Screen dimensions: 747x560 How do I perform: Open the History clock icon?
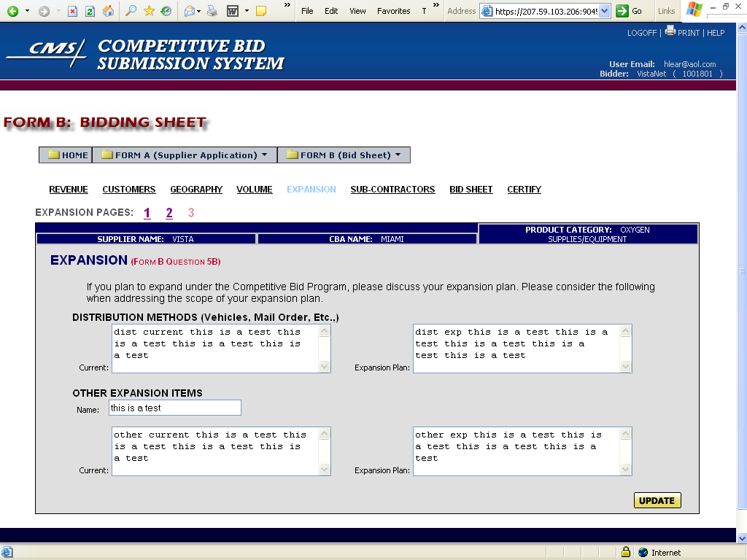click(166, 10)
